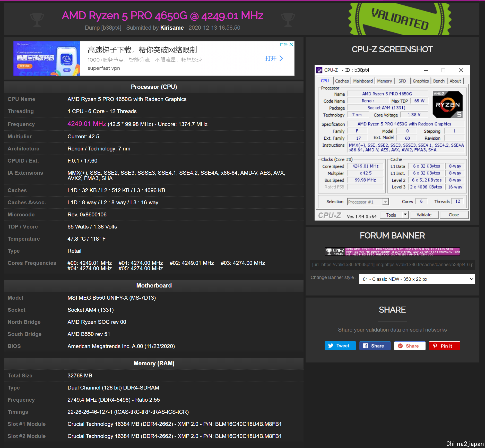Open Bench tab in CPU-Z screenshot

439,81
